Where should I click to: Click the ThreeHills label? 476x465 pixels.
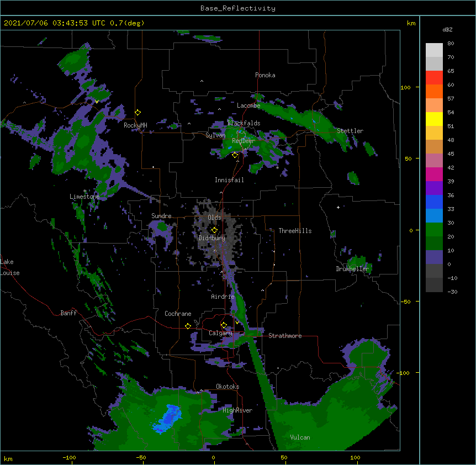(295, 231)
